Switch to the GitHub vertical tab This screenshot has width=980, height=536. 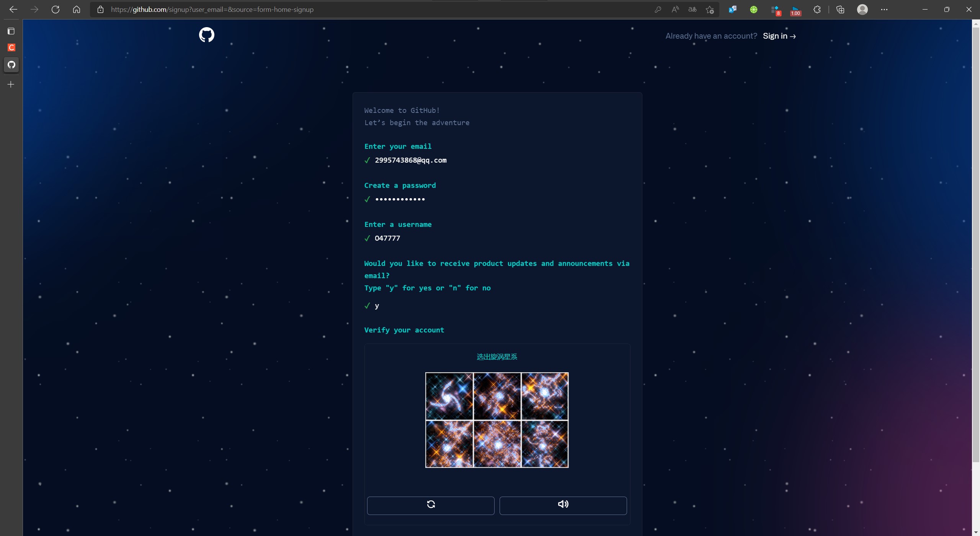click(x=11, y=65)
